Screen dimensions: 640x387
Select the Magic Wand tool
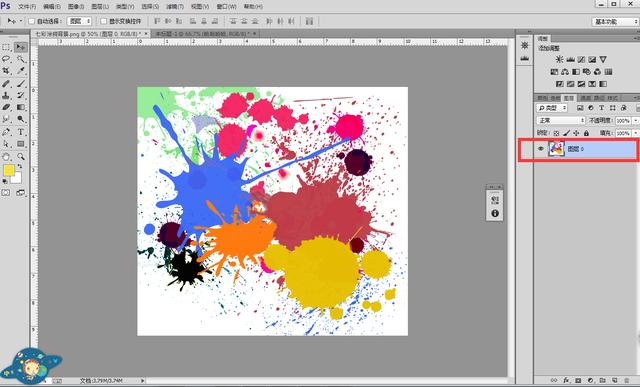(x=20, y=59)
